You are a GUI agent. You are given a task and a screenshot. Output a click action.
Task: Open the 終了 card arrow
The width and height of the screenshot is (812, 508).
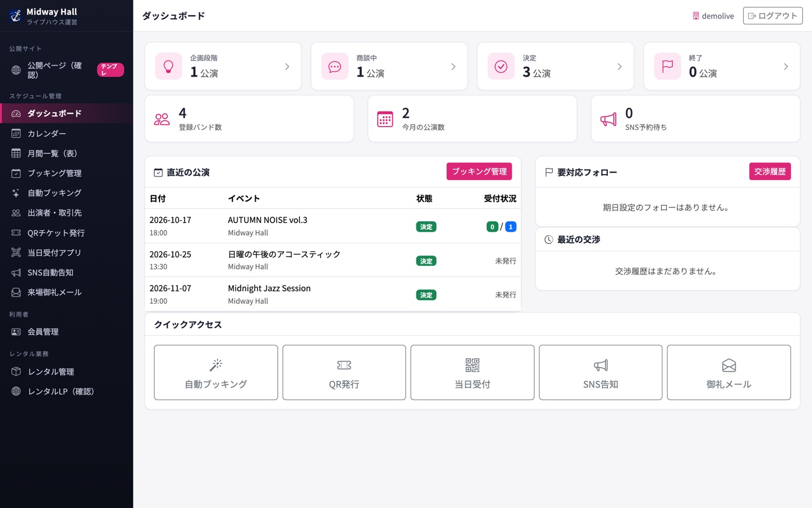(x=786, y=66)
